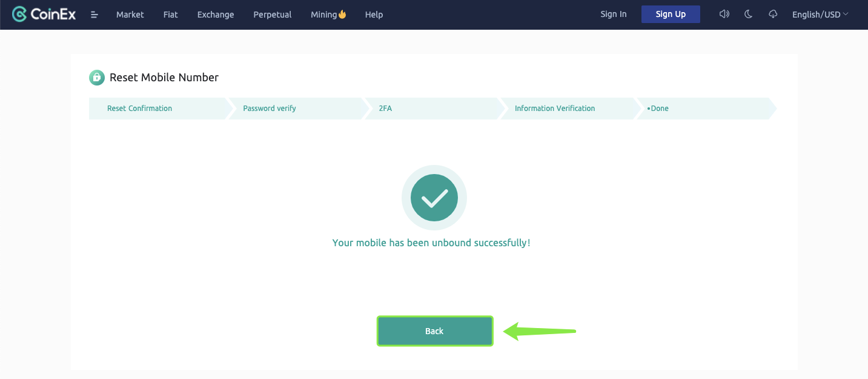The height and width of the screenshot is (379, 868).
Task: Click the announcements speaker icon
Action: click(724, 15)
